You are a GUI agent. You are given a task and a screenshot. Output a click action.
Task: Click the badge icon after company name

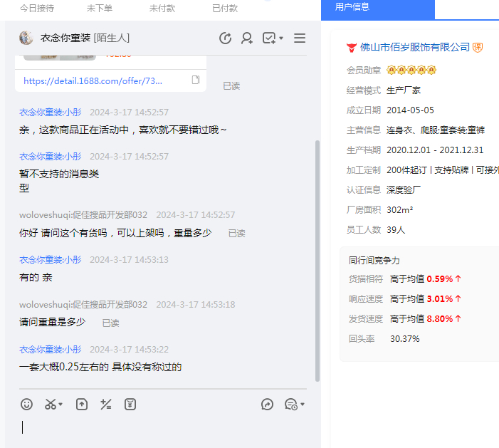coord(478,48)
